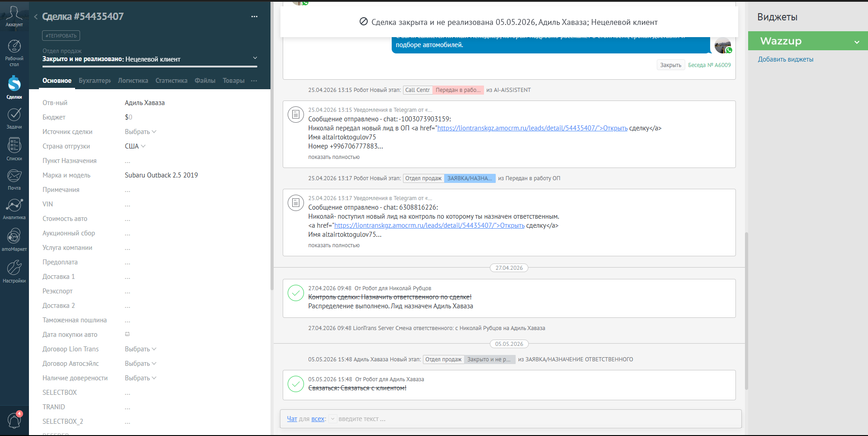Open the deal options three-dot menu
Screen dimensions: 868x436
coord(254,17)
